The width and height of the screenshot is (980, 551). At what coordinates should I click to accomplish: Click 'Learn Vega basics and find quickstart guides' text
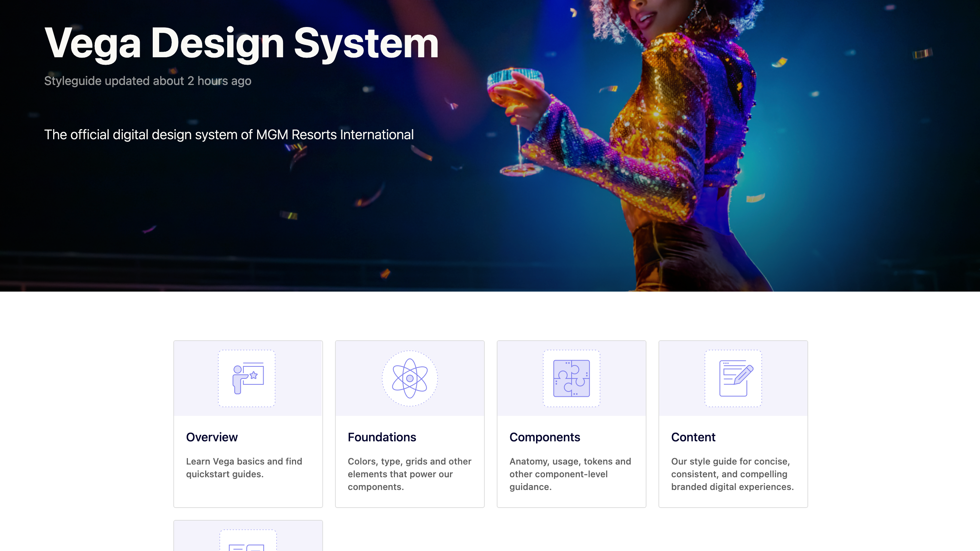point(244,468)
